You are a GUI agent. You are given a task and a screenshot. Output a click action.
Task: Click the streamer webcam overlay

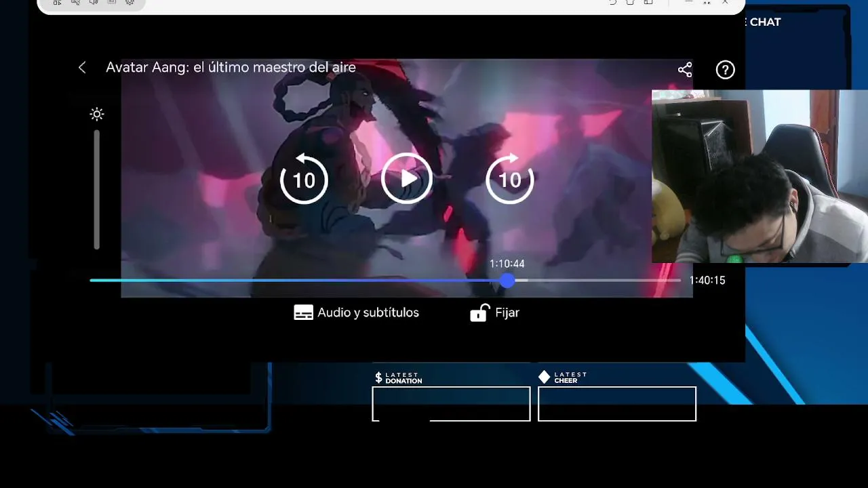759,176
